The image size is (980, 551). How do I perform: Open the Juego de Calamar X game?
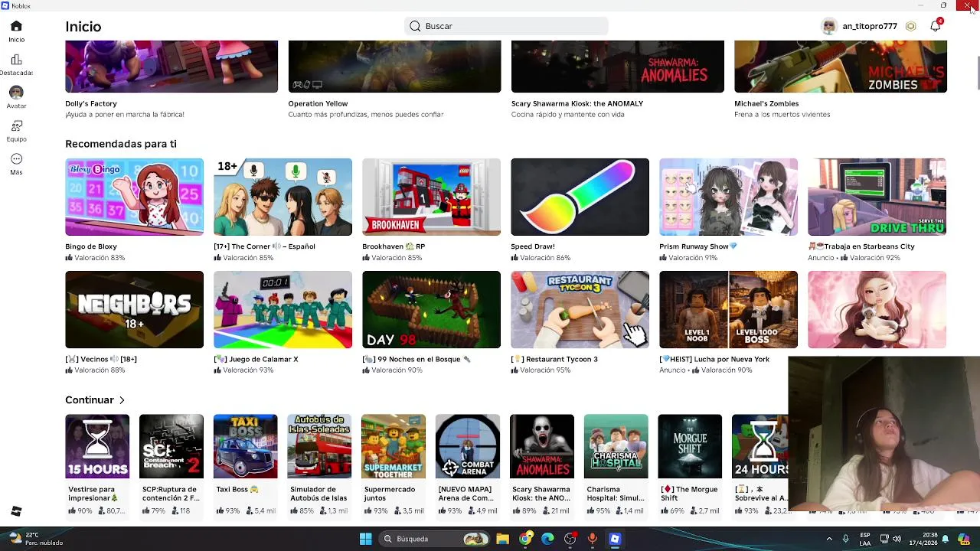[x=283, y=310]
